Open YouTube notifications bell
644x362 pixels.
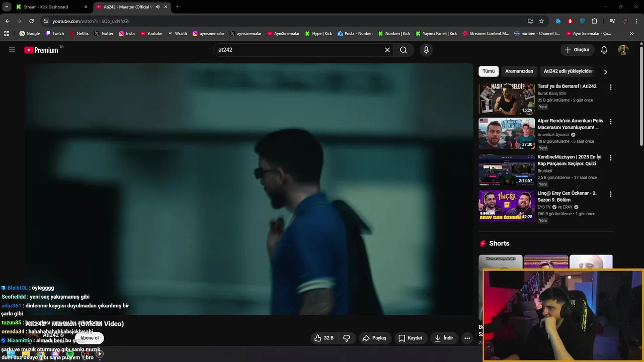(x=604, y=50)
